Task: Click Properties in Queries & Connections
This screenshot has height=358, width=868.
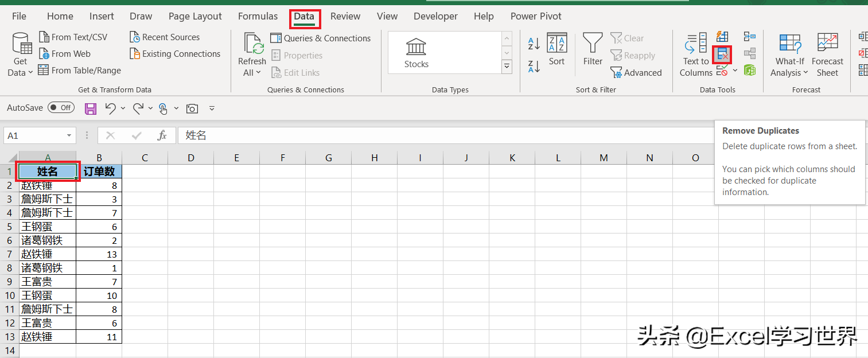Action: (297, 56)
